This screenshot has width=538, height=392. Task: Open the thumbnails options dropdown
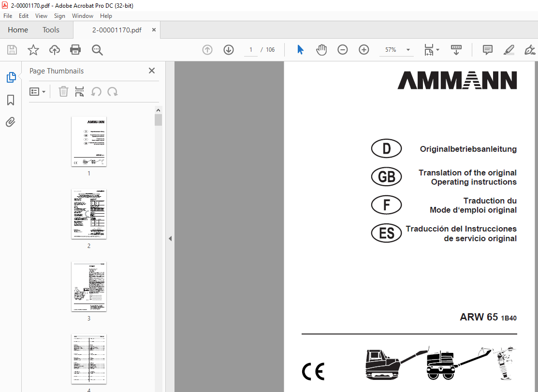click(37, 91)
